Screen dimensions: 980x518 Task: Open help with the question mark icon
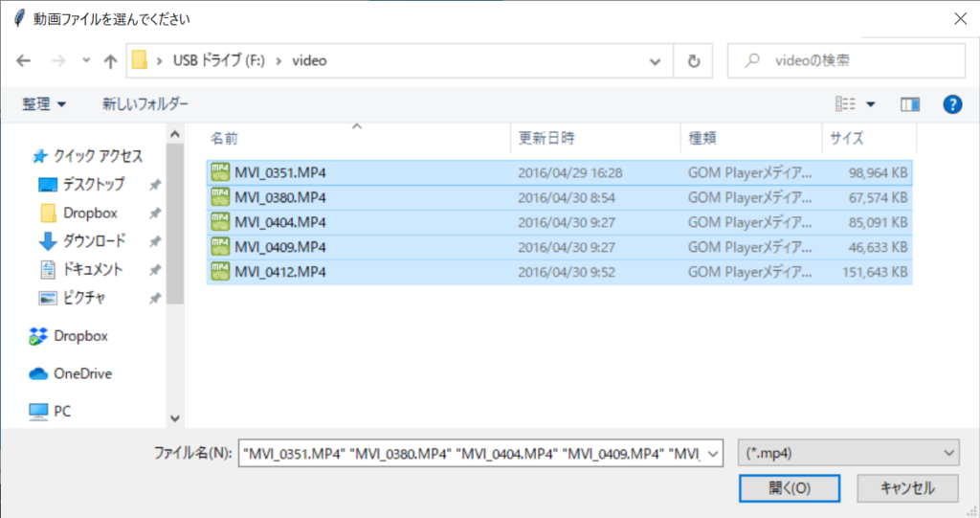pos(951,104)
